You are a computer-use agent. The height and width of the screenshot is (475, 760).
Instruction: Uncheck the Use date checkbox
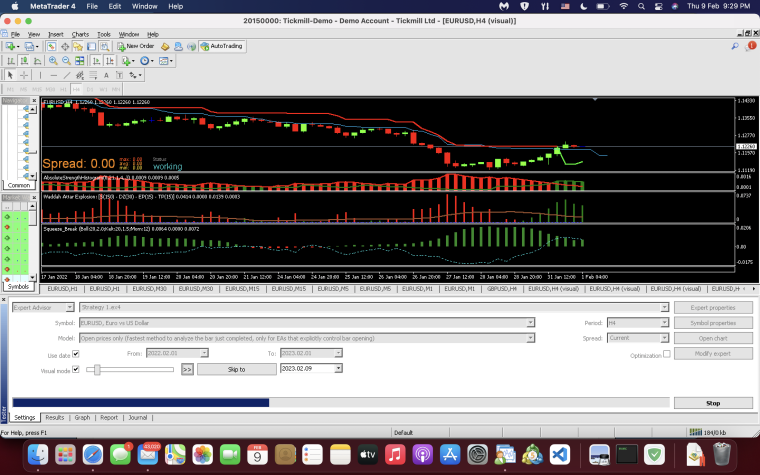76,354
